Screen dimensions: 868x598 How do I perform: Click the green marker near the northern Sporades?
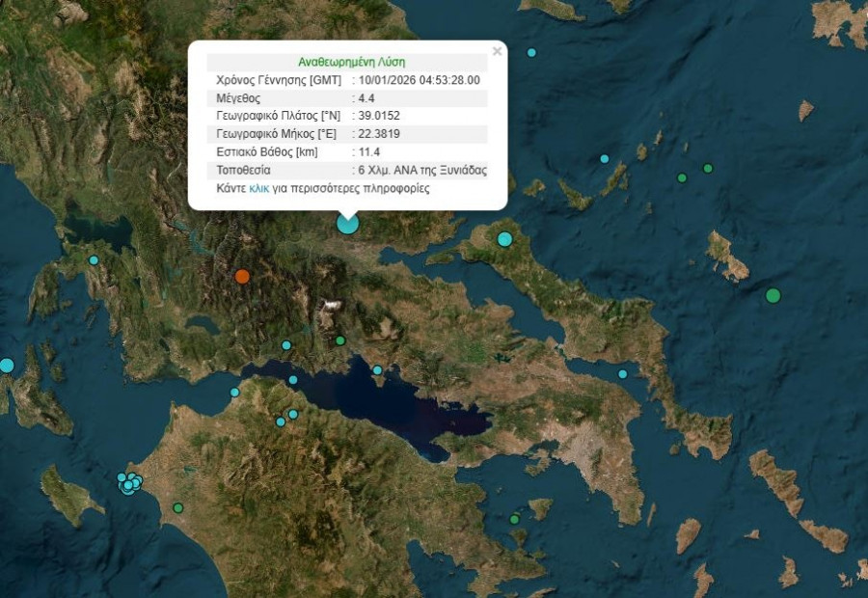[685, 177]
